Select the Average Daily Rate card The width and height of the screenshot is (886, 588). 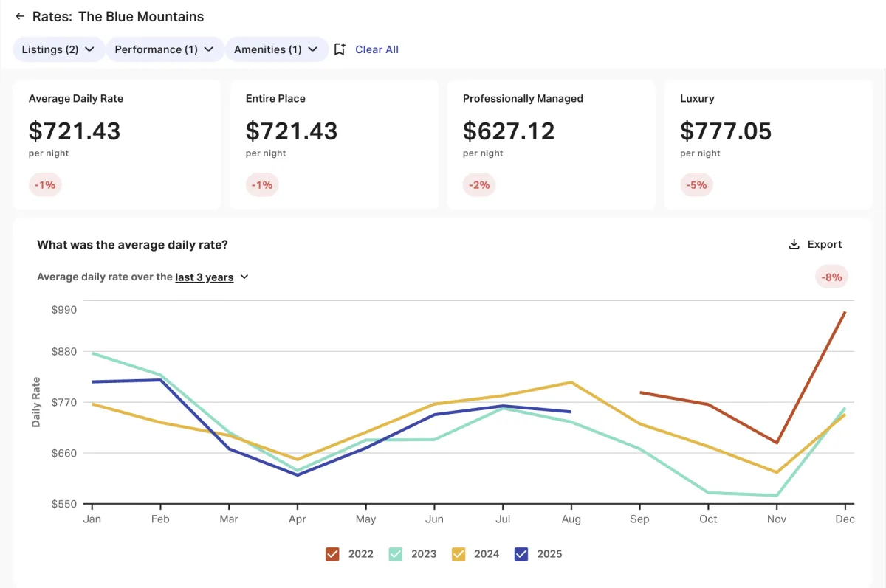coord(117,145)
